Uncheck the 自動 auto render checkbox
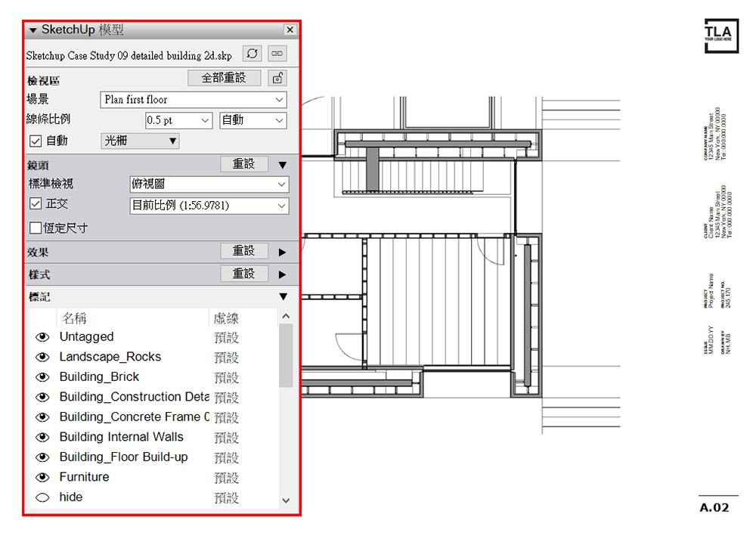This screenshot has height=536, width=756. click(36, 141)
